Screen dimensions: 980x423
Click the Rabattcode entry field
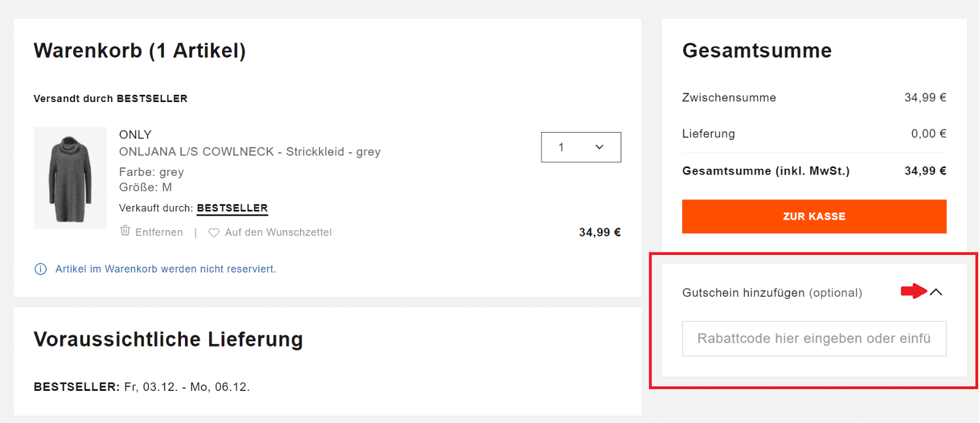click(x=814, y=338)
